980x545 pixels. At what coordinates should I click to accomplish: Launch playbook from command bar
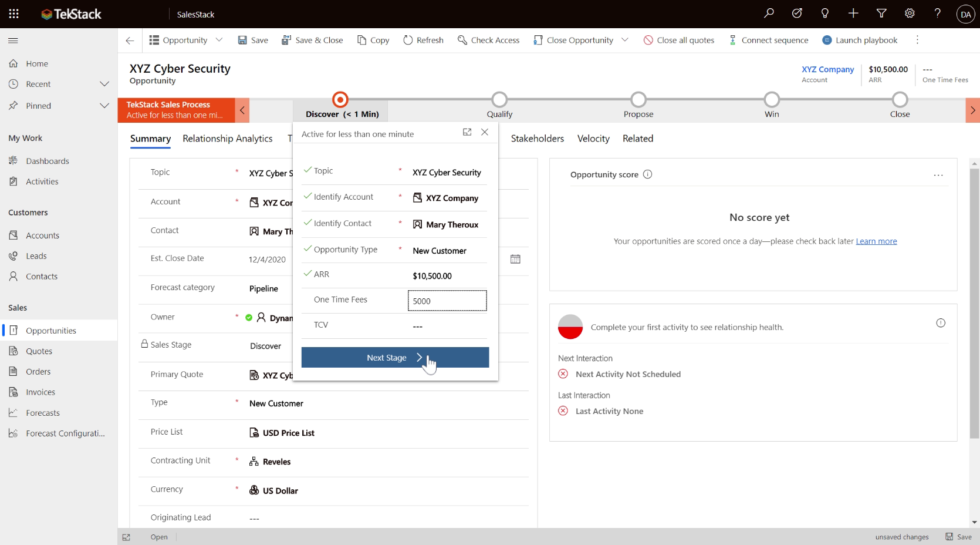(860, 40)
